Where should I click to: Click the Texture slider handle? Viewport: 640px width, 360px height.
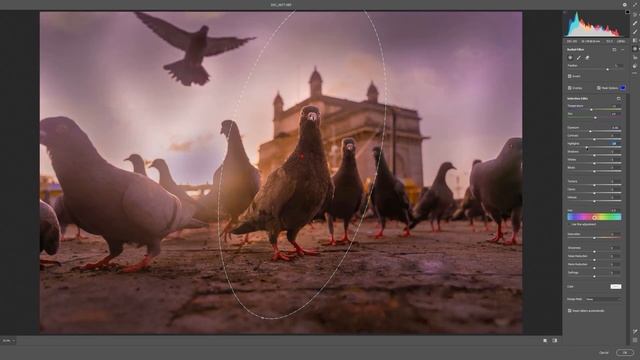tap(594, 185)
